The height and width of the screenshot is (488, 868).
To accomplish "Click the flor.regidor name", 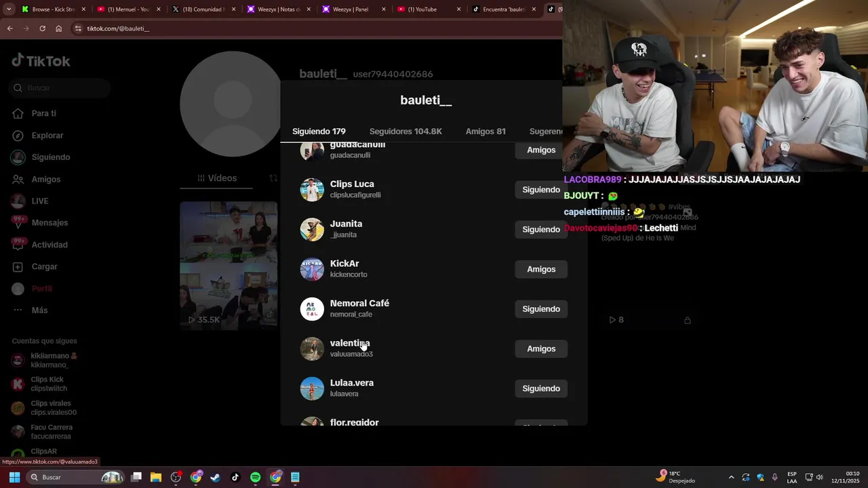I will click(x=354, y=422).
